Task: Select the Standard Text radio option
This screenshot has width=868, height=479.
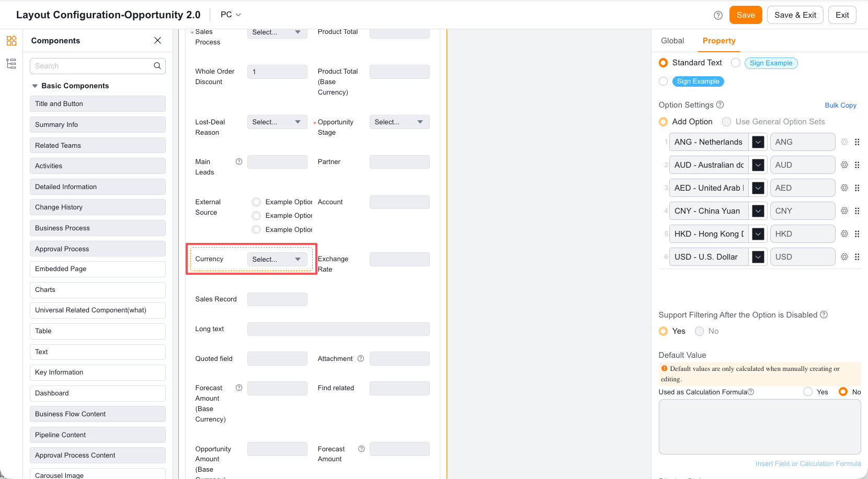Action: point(664,63)
